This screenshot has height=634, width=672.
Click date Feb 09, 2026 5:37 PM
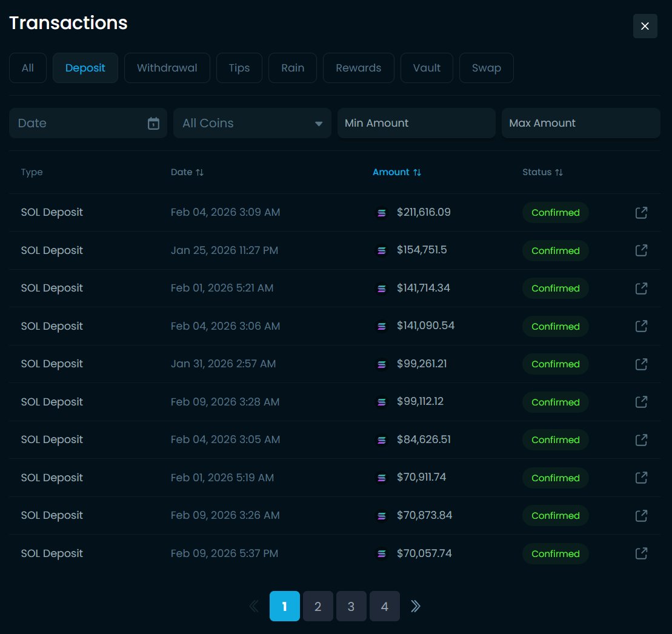(x=225, y=553)
